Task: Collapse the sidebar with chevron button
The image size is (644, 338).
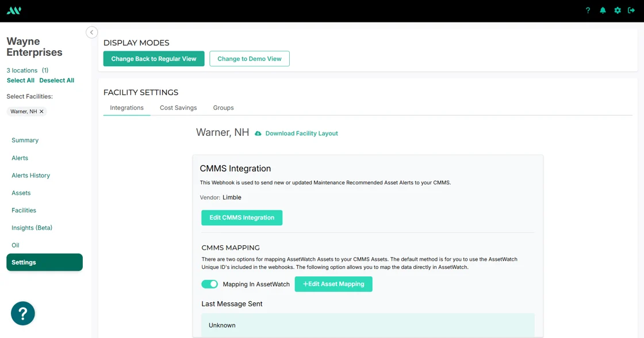Action: pyautogui.click(x=91, y=32)
